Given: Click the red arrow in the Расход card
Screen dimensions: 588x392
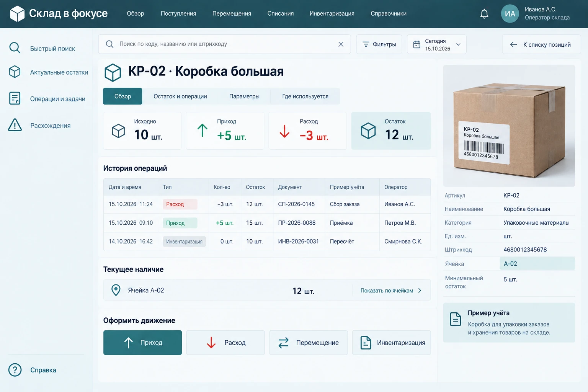Looking at the screenshot, I should [284, 131].
